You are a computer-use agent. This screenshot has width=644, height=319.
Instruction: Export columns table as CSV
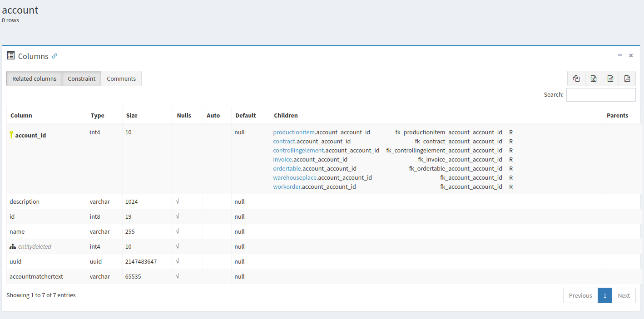tap(610, 79)
